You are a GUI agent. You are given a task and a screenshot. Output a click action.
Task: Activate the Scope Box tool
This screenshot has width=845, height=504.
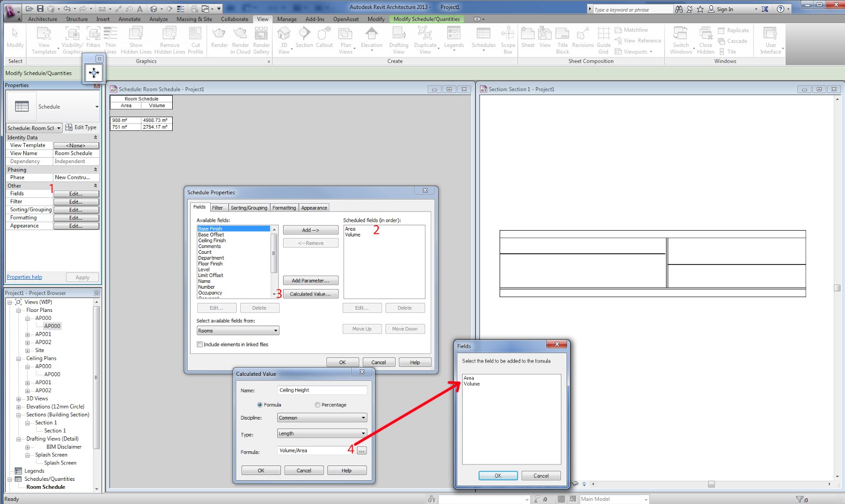[508, 37]
